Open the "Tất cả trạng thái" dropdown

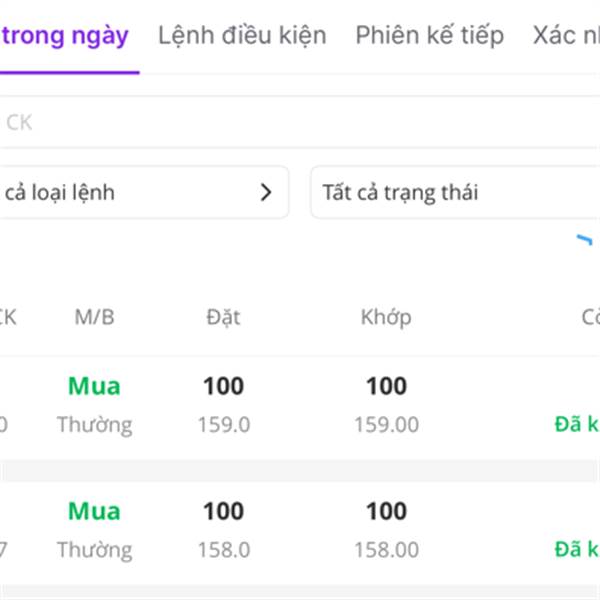click(x=455, y=193)
